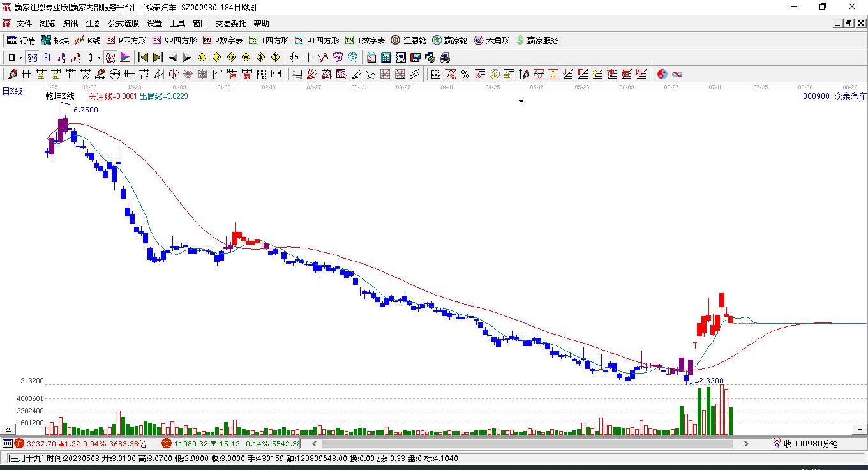Open the 江恩 menu
The image size is (868, 470).
pos(93,24)
